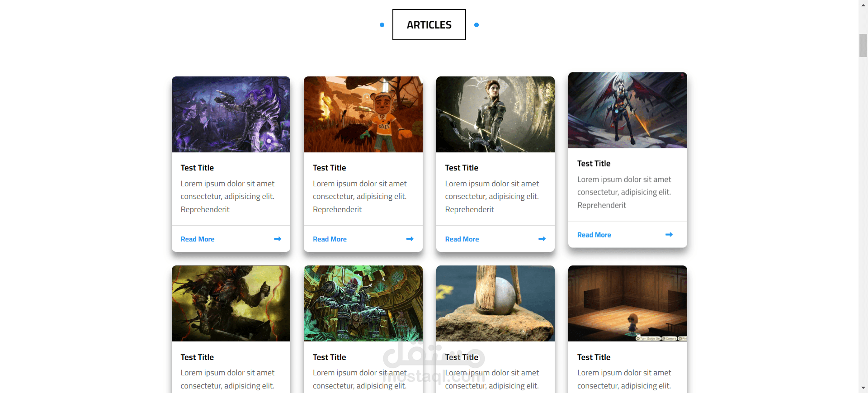View the winged demon warrior article image

pyautogui.click(x=627, y=110)
